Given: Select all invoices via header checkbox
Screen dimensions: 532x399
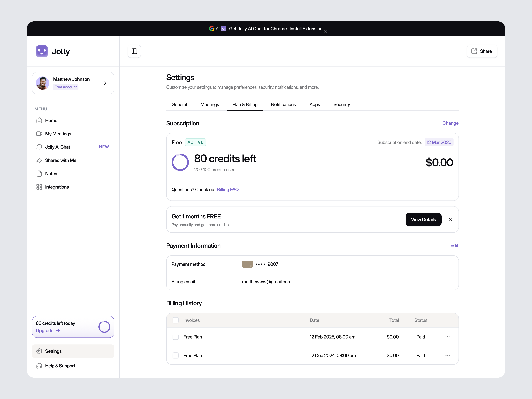Looking at the screenshot, I should pos(176,320).
